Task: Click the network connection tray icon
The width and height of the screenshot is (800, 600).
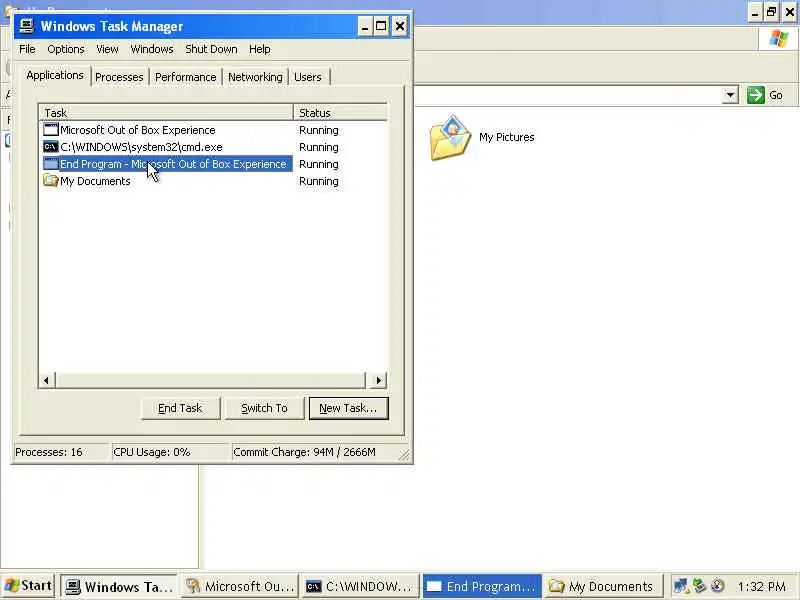Action: (x=681, y=586)
